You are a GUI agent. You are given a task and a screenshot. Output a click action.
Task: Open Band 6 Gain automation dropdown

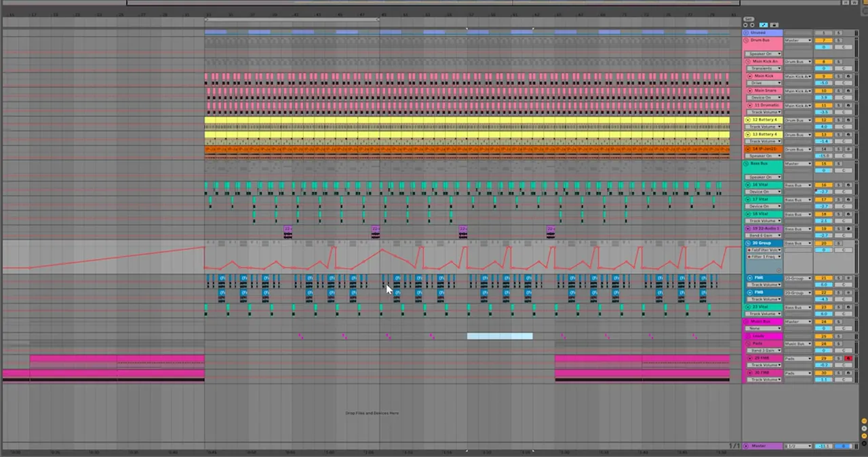pos(764,235)
